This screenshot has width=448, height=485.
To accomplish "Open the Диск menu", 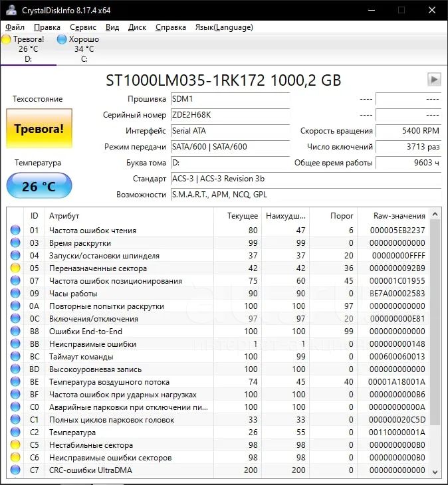I will coord(137,27).
